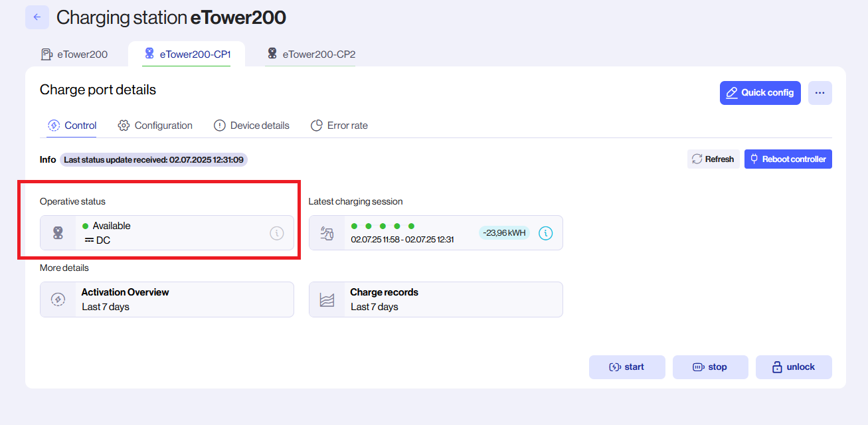Unlock the connector with unlock button
Screen dimensions: 868x425
794,367
